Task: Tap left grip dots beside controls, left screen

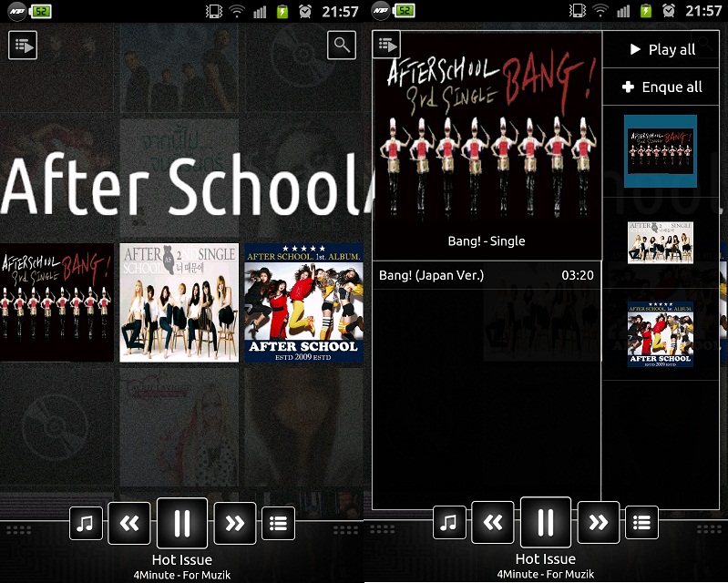Action: pos(19,529)
